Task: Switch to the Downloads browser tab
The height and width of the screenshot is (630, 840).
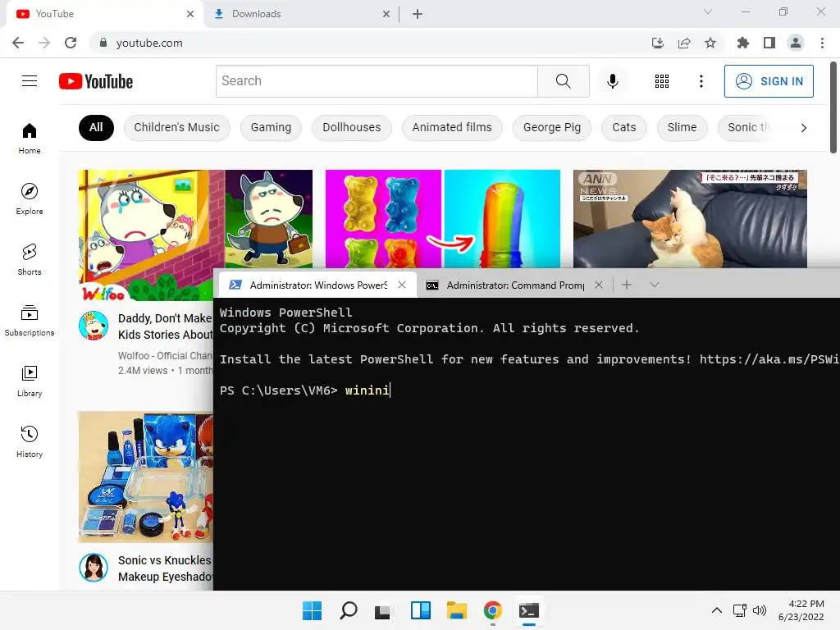Action: click(x=302, y=14)
